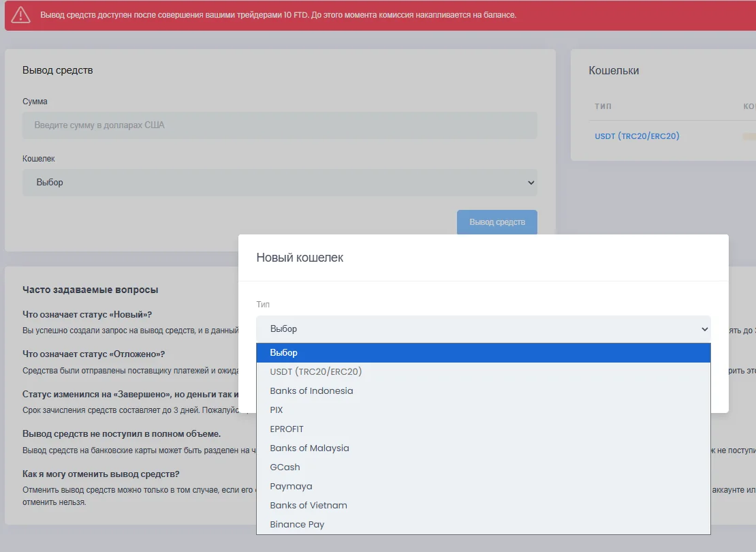
Task: Click 'Как я могу отменить вывод средств?' question
Action: (101, 474)
